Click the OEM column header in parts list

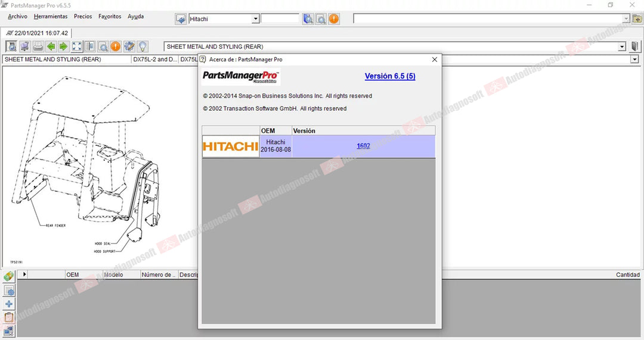[83, 275]
